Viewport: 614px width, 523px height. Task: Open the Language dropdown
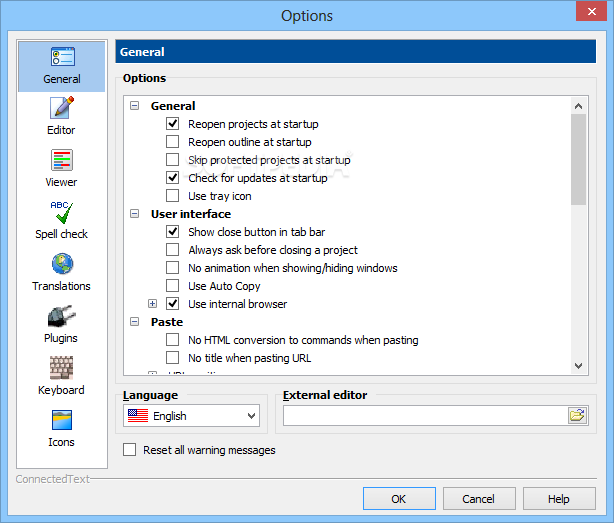click(x=191, y=416)
